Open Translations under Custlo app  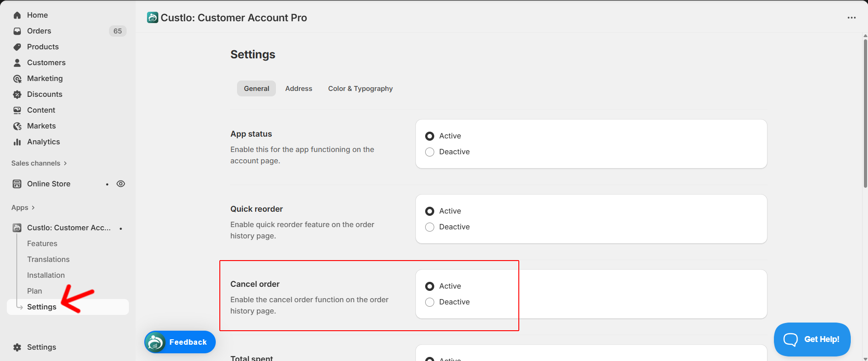(x=48, y=260)
